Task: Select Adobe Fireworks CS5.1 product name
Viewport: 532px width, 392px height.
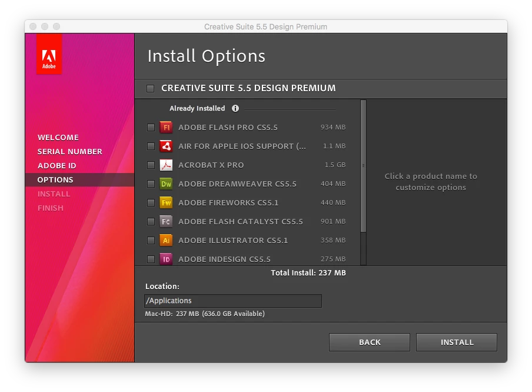Action: coord(228,202)
